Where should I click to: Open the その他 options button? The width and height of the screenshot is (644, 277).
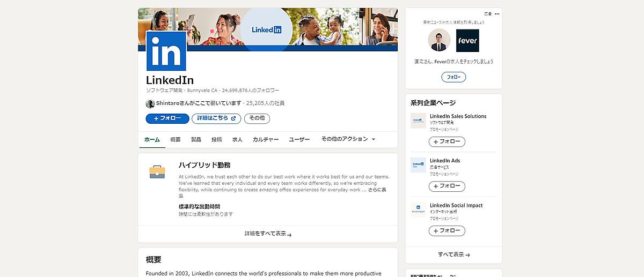[x=257, y=118]
